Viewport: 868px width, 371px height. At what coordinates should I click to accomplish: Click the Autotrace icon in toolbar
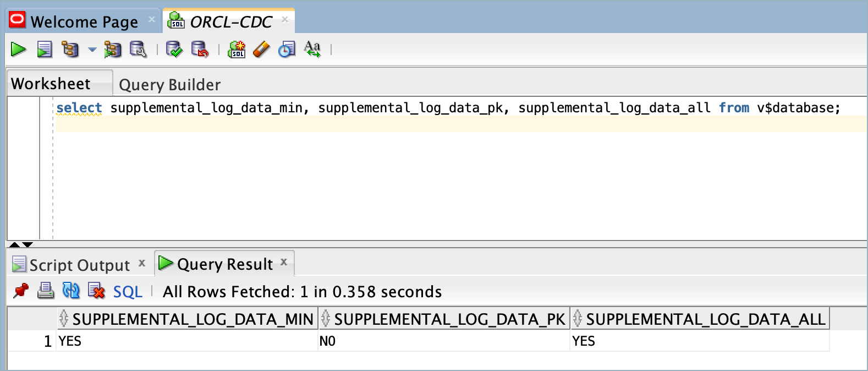pos(113,50)
